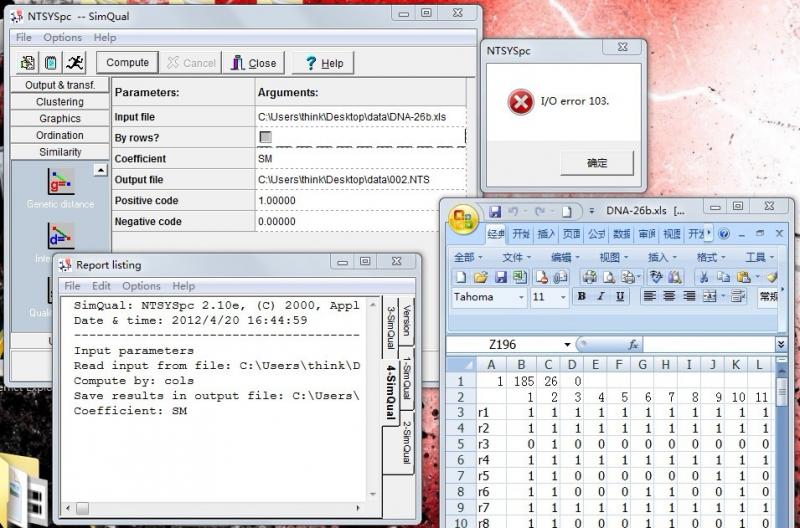The width and height of the screenshot is (800, 528).
Task: Toggle Underline formatting in Excel
Action: [x=620, y=296]
